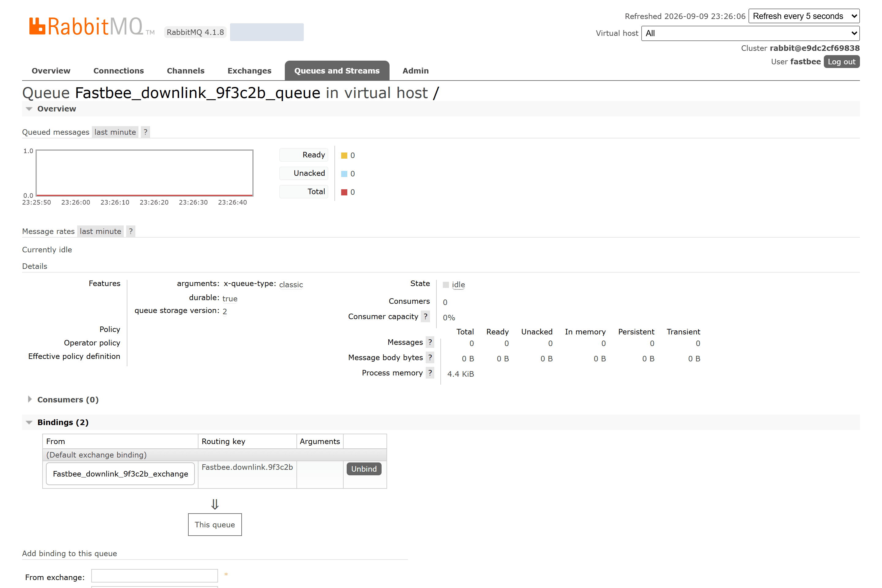
Task: Open help for Queued messages
Action: 145,132
